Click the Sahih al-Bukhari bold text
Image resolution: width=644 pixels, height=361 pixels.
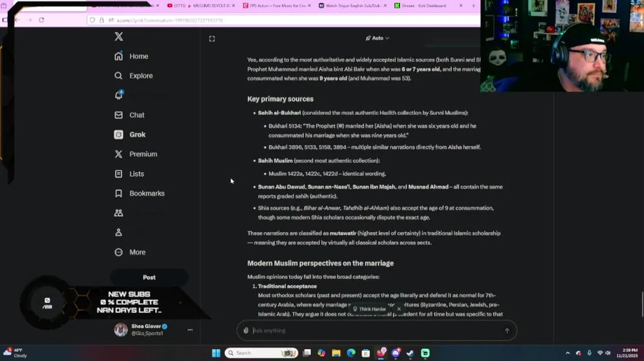(x=279, y=113)
